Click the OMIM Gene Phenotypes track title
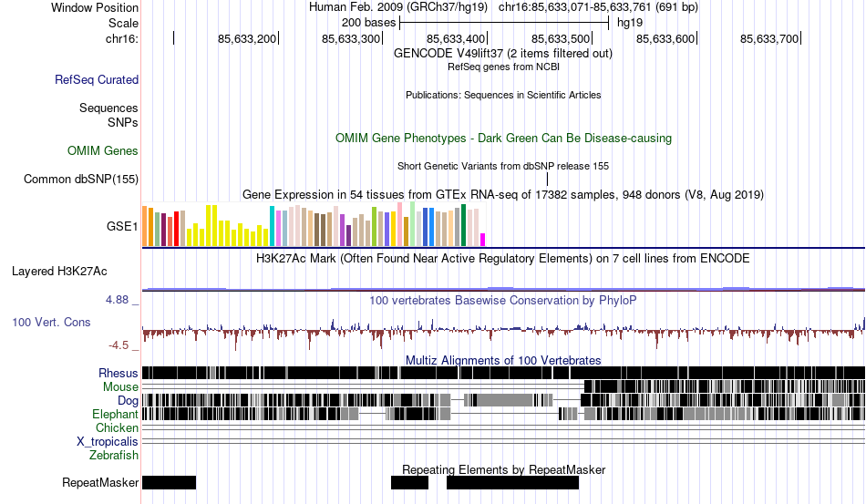Viewport: 866px width, 504px height. pyautogui.click(x=504, y=138)
